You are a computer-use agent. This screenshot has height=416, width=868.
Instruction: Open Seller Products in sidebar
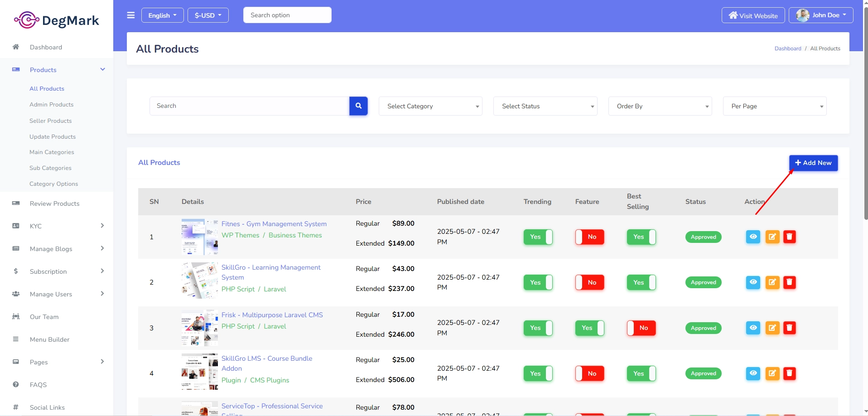pos(50,121)
